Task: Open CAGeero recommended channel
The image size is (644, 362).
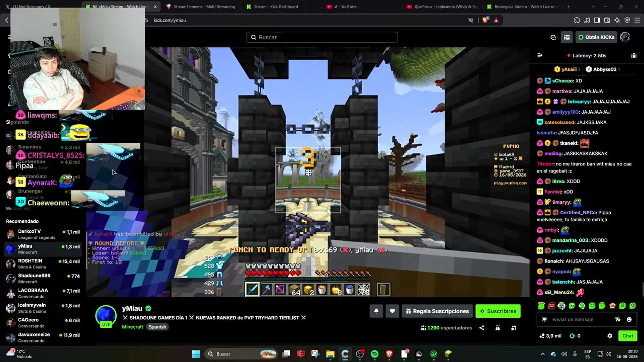Action: [43, 322]
